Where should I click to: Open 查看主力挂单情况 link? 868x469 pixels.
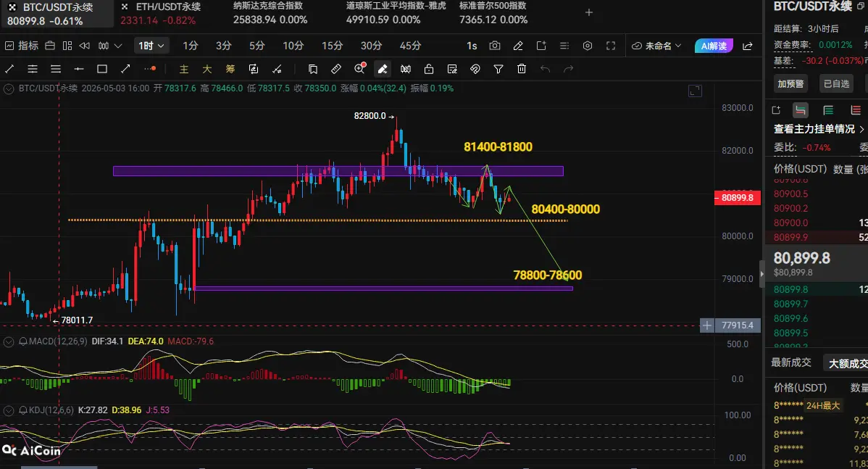point(819,129)
